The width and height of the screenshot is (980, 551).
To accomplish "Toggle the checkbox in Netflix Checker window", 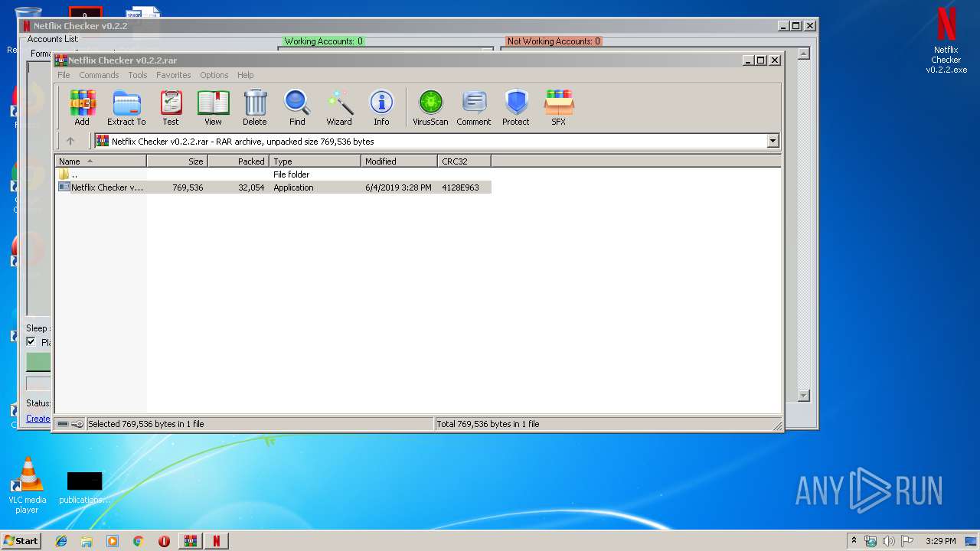I will coord(31,342).
